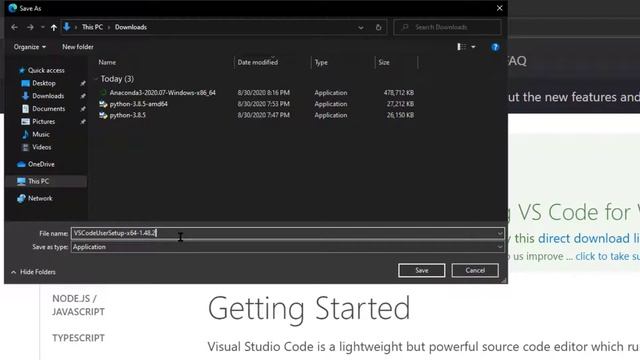Open the FAQ tab on webpage

click(517, 61)
